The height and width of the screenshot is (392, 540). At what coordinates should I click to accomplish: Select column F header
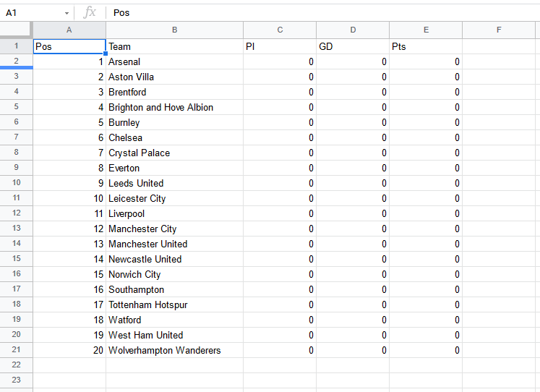coord(499,30)
